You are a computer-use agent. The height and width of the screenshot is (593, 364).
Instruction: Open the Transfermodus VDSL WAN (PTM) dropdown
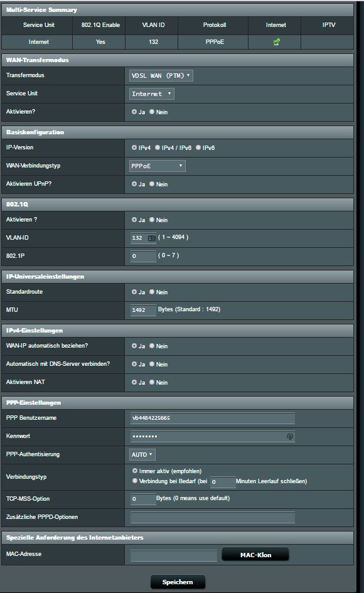tap(161, 76)
